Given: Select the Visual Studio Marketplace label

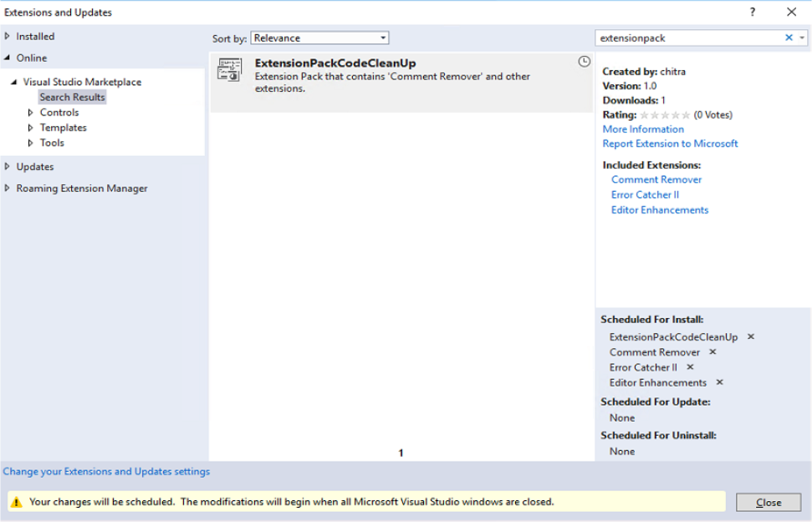Looking at the screenshot, I should coord(82,82).
